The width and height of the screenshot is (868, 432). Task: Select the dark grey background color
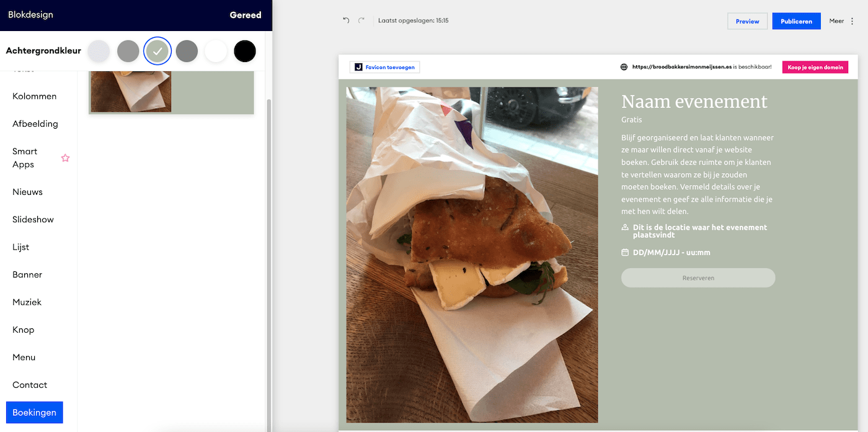(187, 51)
